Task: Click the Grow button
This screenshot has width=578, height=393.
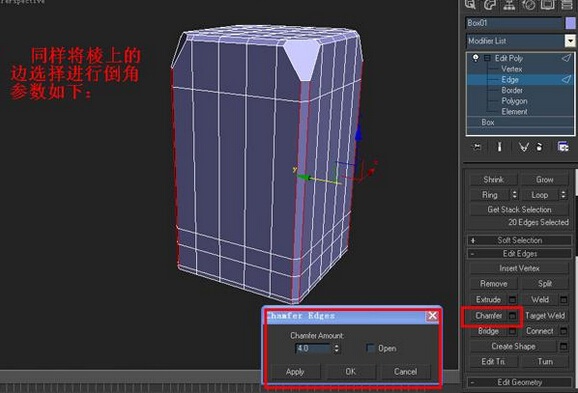Action: point(544,180)
